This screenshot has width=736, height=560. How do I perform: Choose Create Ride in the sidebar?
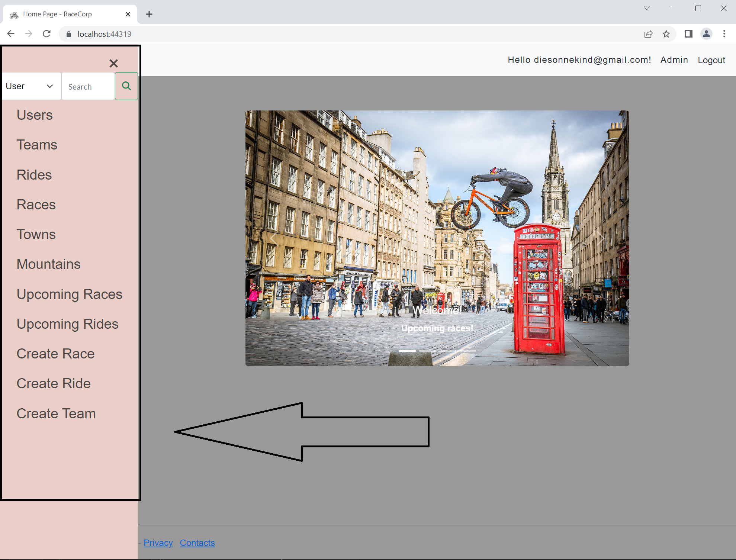click(54, 383)
